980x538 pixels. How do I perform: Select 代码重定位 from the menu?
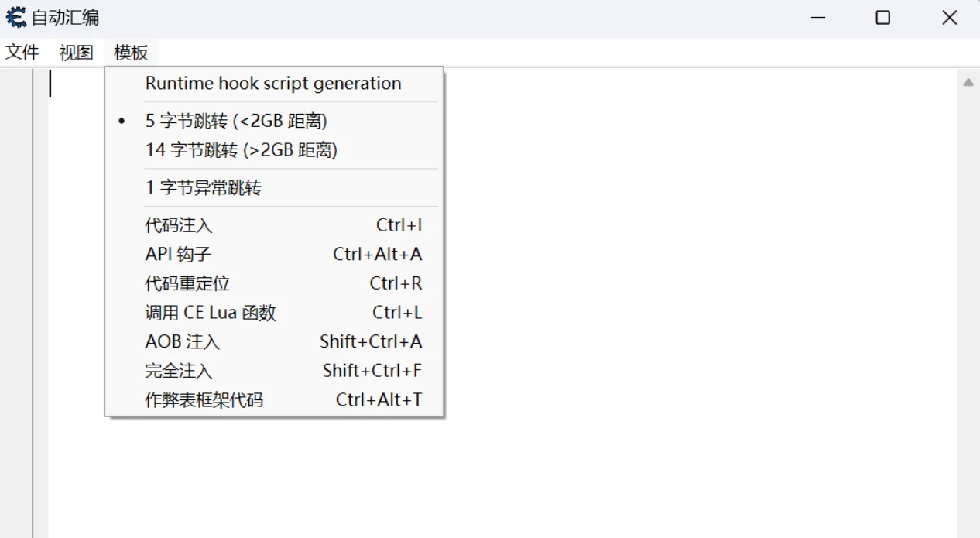(188, 283)
